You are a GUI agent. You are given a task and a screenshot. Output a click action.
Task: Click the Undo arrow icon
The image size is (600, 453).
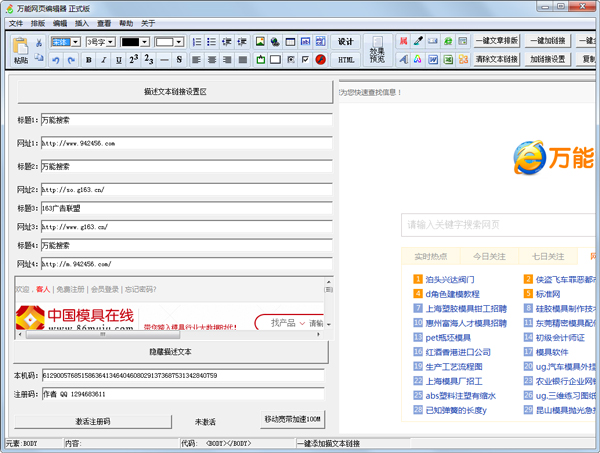(x=56, y=60)
